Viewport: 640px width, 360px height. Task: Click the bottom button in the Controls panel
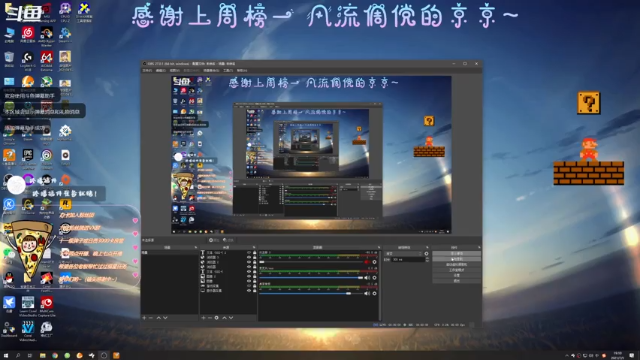coord(457,281)
